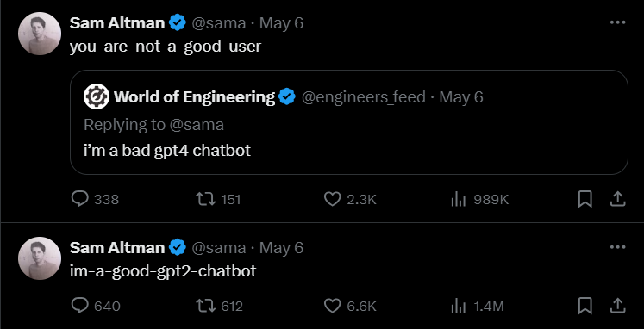Click the @engineers_feed handle
Screen dimensions: 644x329
pos(364,97)
